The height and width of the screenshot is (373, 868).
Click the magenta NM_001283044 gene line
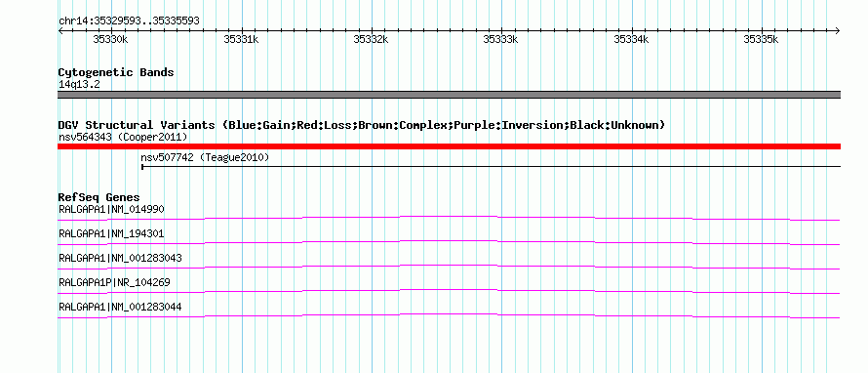point(449,314)
